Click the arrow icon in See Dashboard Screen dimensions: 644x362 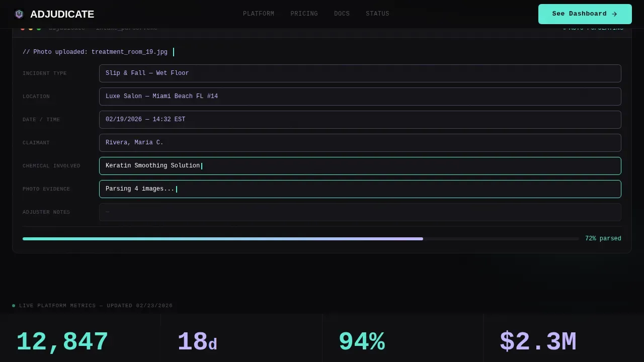point(614,14)
